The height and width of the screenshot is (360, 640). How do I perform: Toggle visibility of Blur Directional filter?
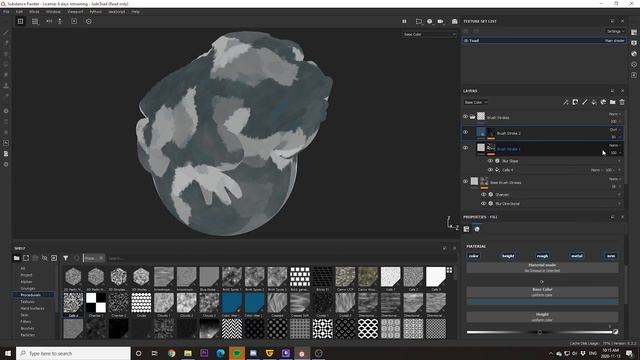click(484, 203)
